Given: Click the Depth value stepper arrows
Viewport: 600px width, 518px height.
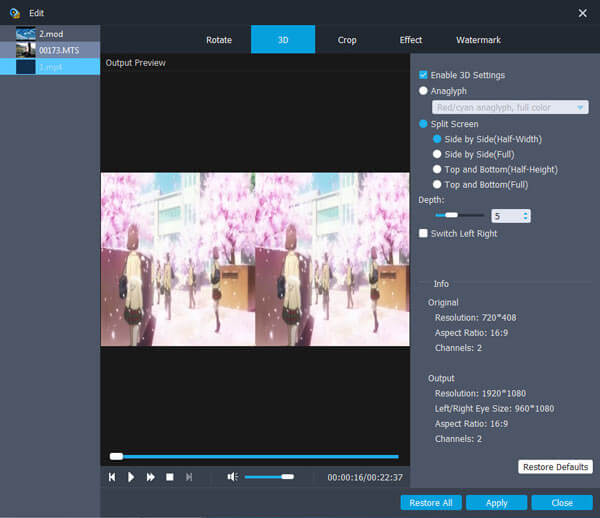Looking at the screenshot, I should (526, 215).
